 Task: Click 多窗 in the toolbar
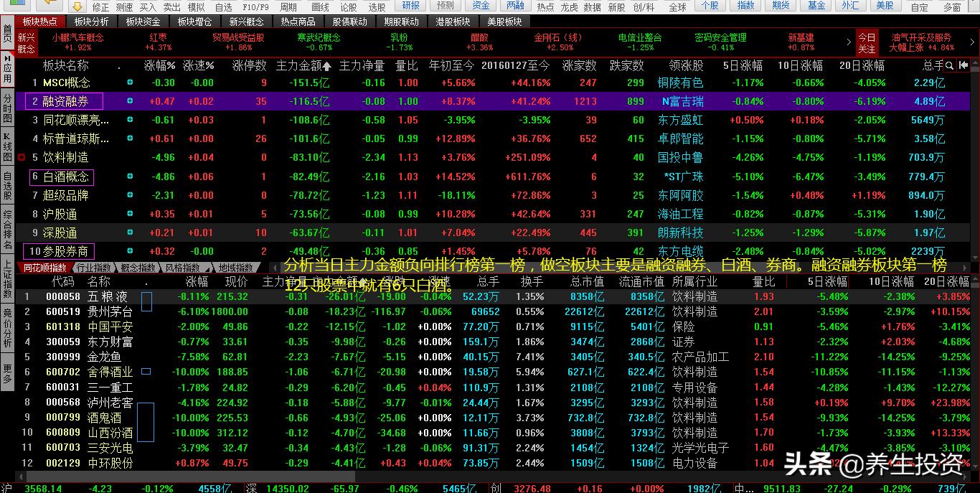[952, 7]
